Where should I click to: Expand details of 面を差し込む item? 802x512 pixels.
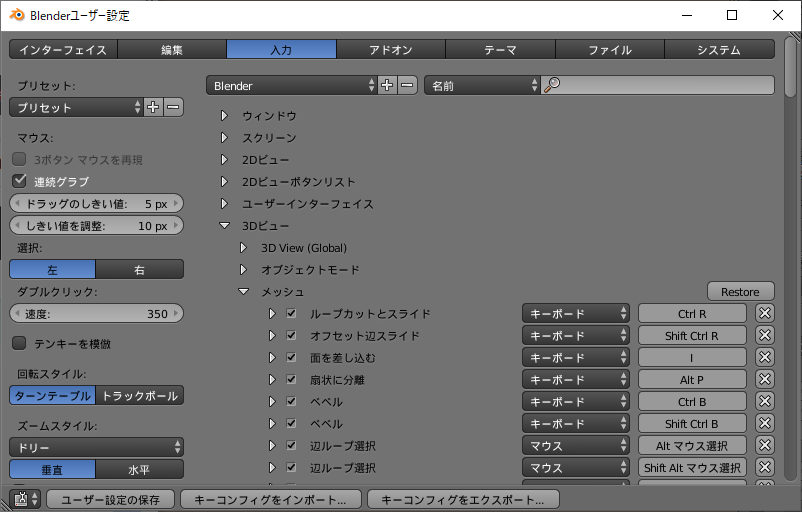point(272,358)
